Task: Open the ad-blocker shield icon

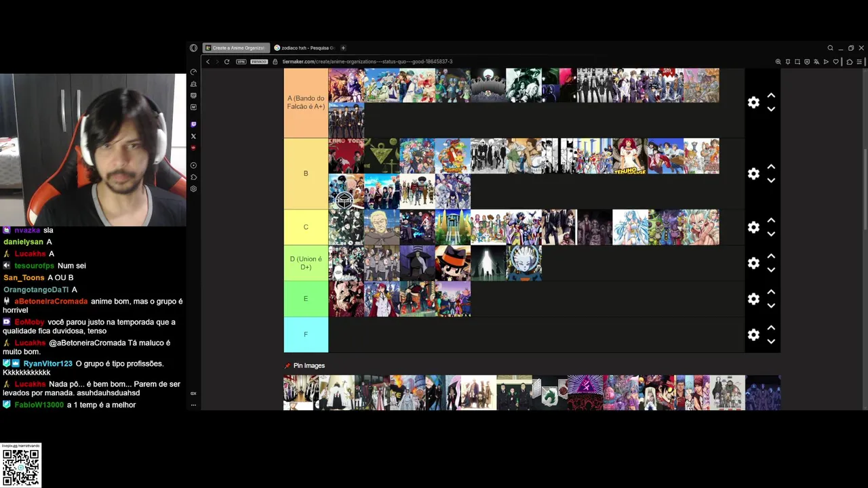Action: 807,62
